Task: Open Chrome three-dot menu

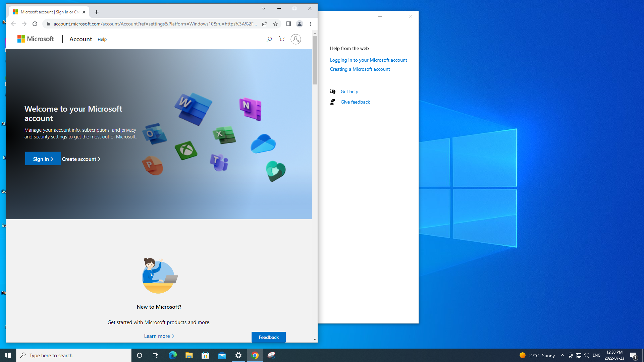Action: [x=310, y=24]
